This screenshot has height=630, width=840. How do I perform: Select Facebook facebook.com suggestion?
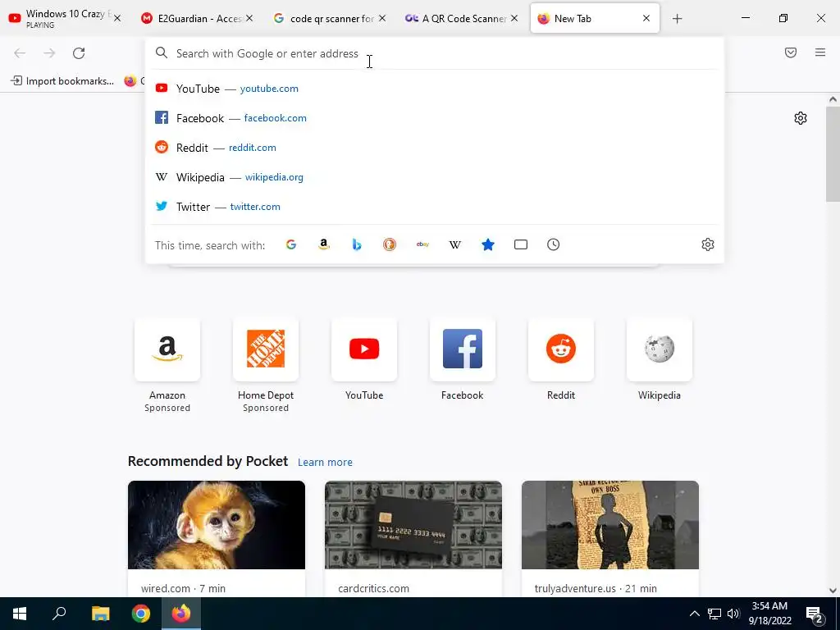[x=435, y=118]
